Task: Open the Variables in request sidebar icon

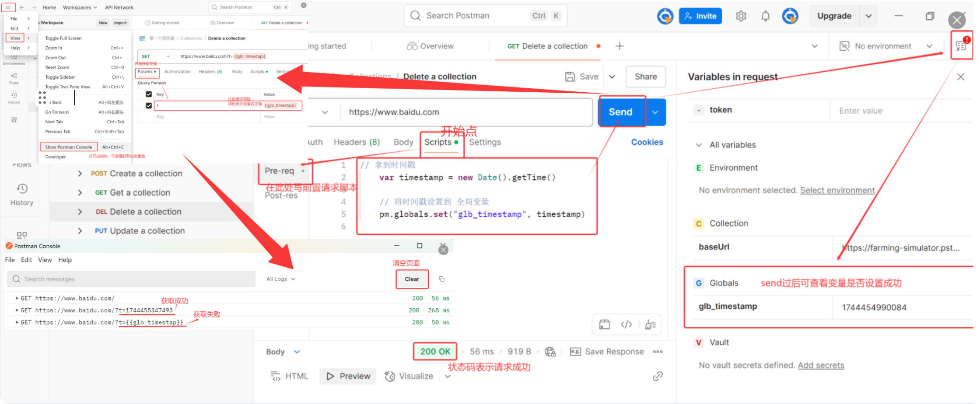Action: (x=961, y=45)
